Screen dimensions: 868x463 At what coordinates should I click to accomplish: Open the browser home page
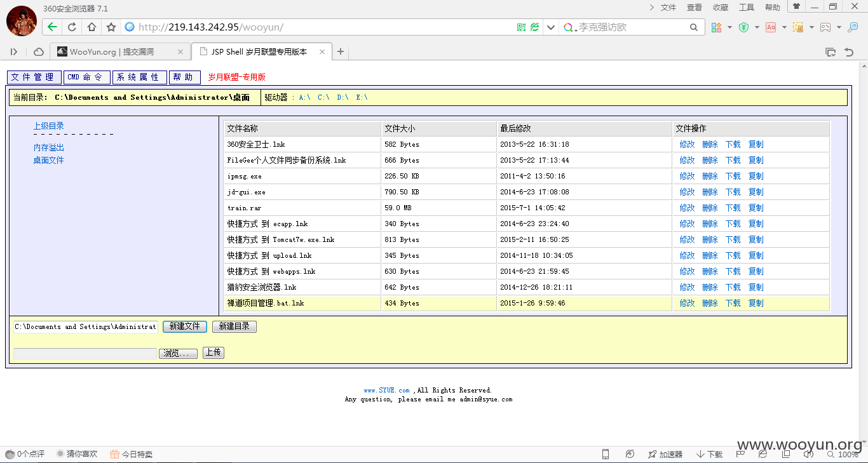click(x=92, y=27)
